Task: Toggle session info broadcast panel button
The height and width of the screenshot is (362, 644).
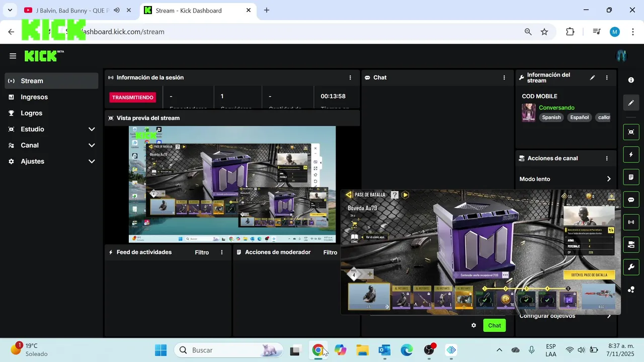Action: tap(631, 222)
